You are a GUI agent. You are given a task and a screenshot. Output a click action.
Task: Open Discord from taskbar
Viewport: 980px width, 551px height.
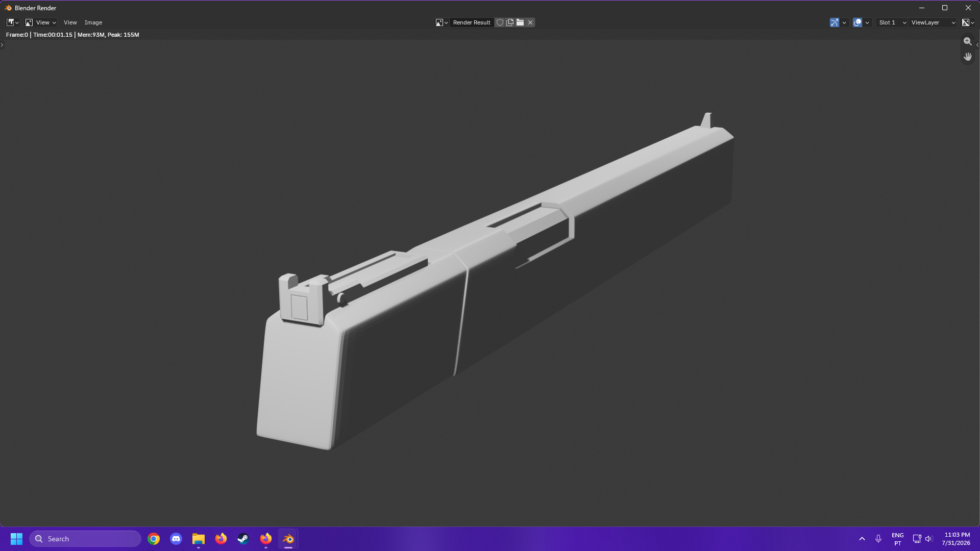click(x=176, y=539)
